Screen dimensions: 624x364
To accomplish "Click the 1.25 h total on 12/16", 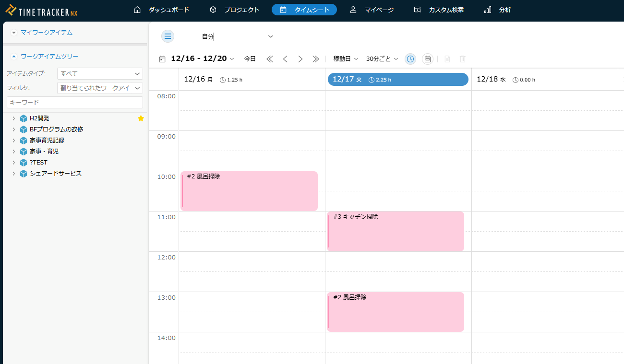I will click(x=231, y=80).
